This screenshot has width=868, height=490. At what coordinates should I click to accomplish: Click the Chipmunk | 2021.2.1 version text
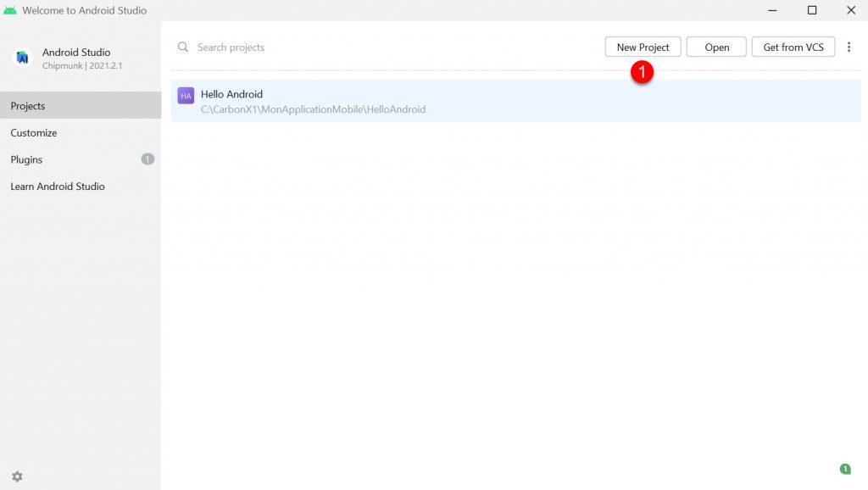click(82, 66)
